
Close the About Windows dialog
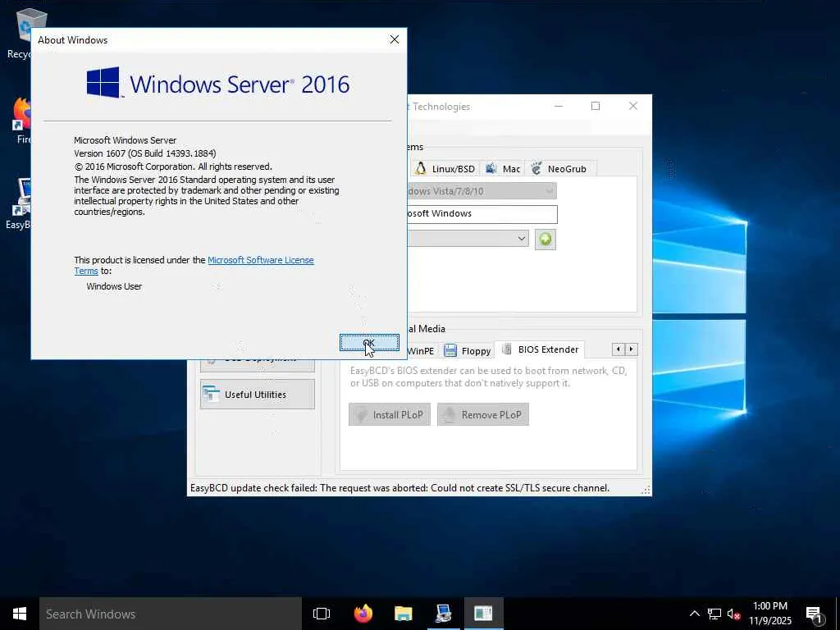coord(395,39)
